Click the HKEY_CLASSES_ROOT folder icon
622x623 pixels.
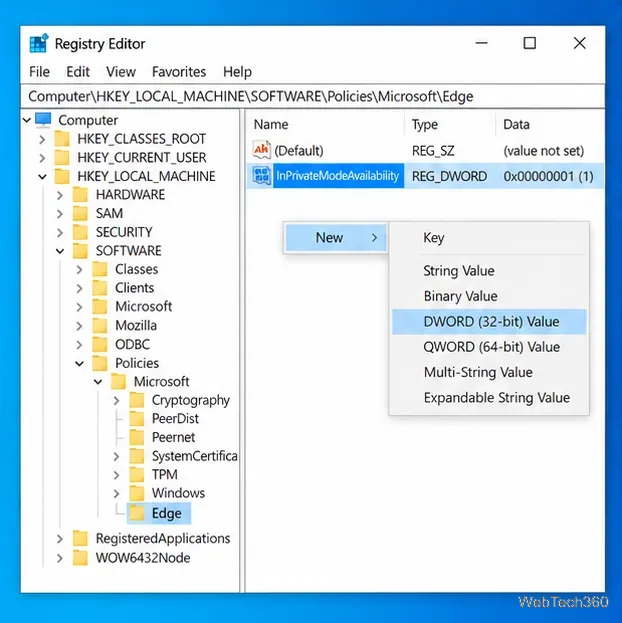click(62, 139)
